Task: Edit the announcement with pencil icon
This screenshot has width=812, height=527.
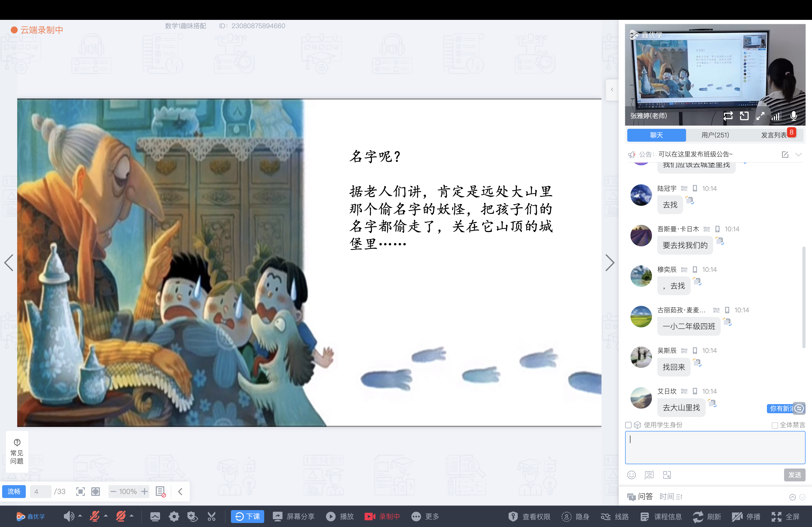Action: coord(785,154)
